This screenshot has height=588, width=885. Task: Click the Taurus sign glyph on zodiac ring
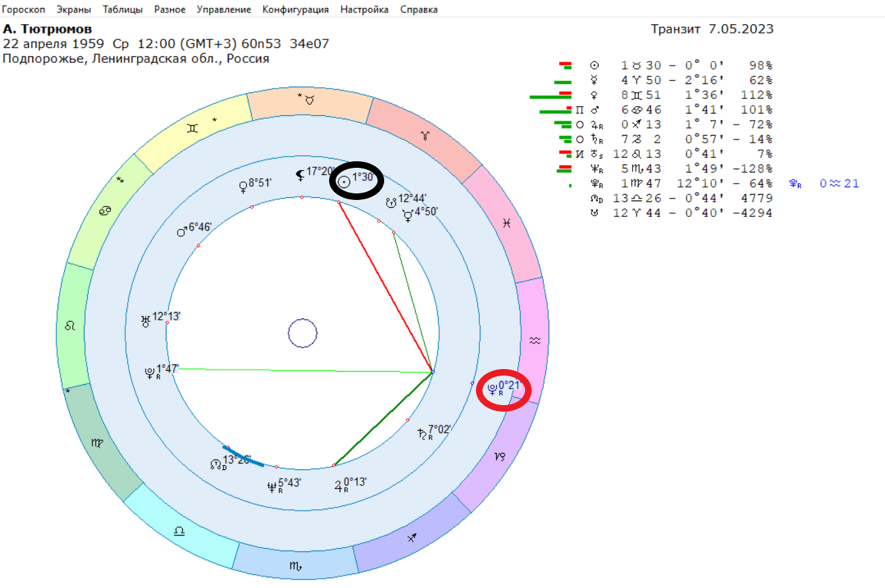309,99
